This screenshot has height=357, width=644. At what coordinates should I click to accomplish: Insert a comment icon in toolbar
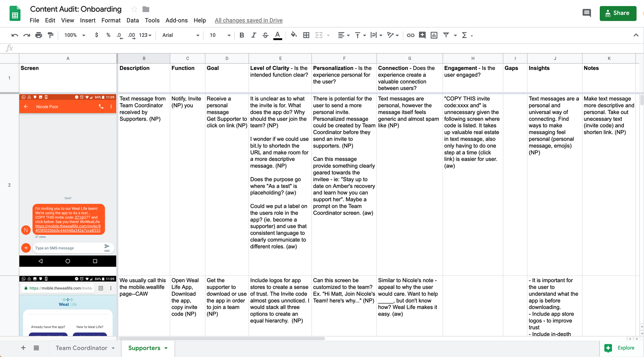point(422,35)
